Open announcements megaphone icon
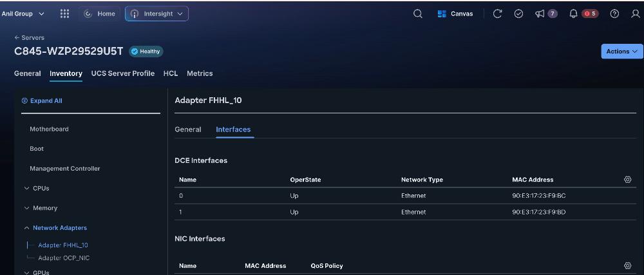Screen dimensions: 644x275 click(x=540, y=14)
